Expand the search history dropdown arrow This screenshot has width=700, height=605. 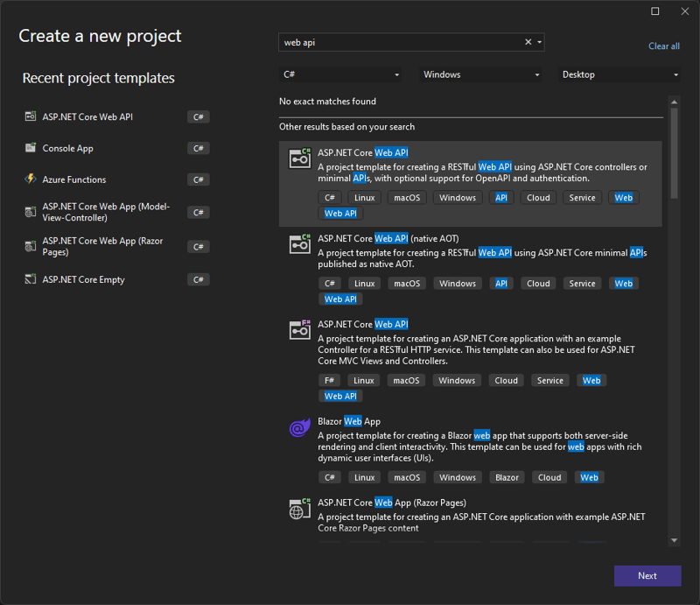pyautogui.click(x=539, y=42)
